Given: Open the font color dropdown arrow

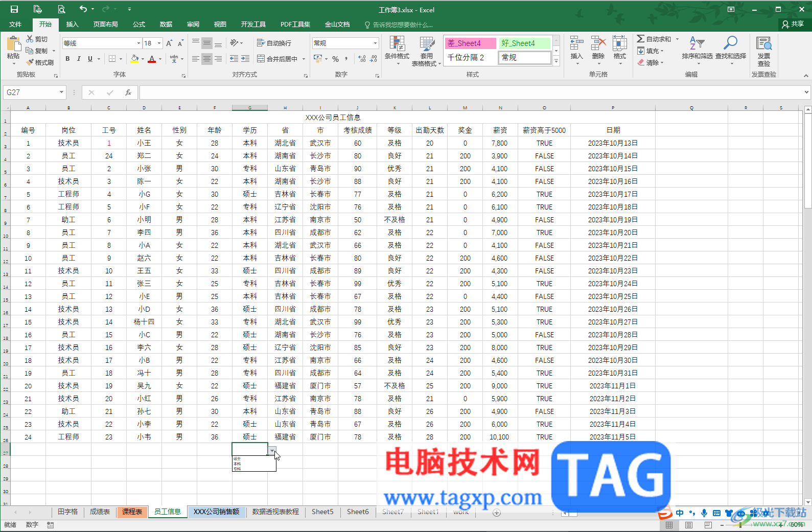Looking at the screenshot, I should click(x=160, y=59).
